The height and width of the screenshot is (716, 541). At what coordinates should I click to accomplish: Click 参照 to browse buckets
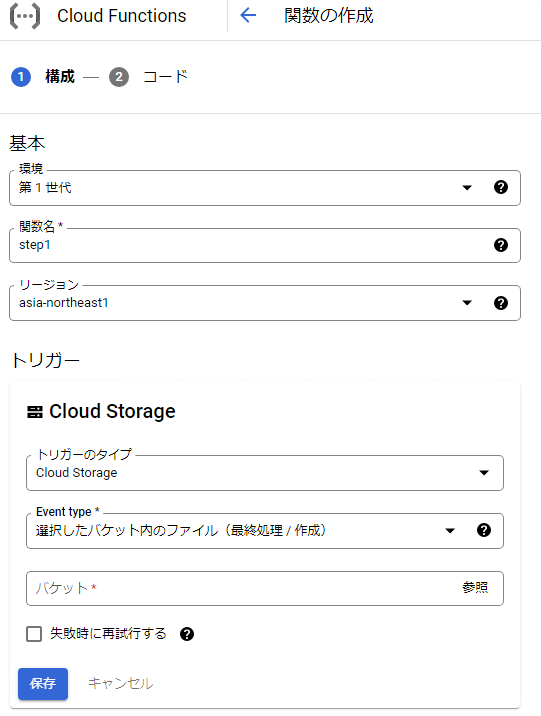475,587
